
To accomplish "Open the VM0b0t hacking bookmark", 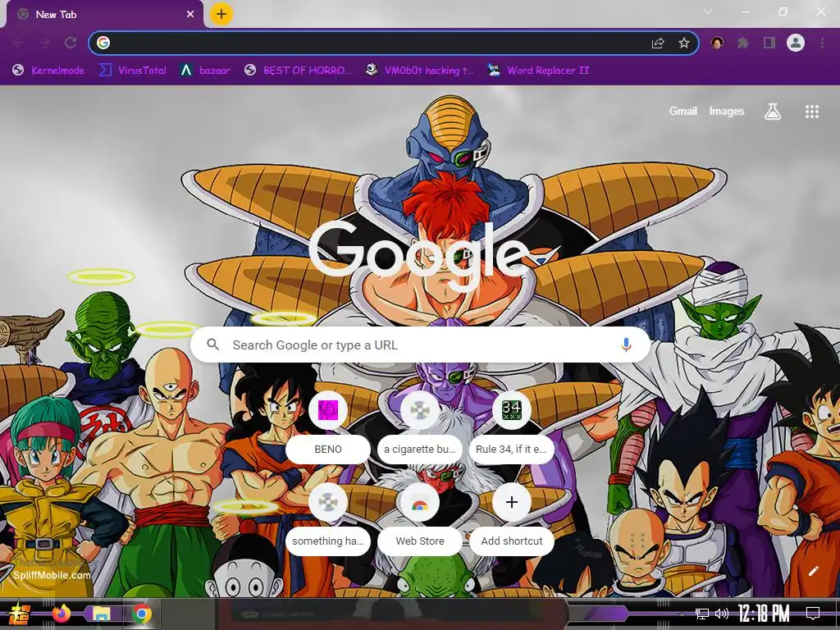I will point(419,71).
